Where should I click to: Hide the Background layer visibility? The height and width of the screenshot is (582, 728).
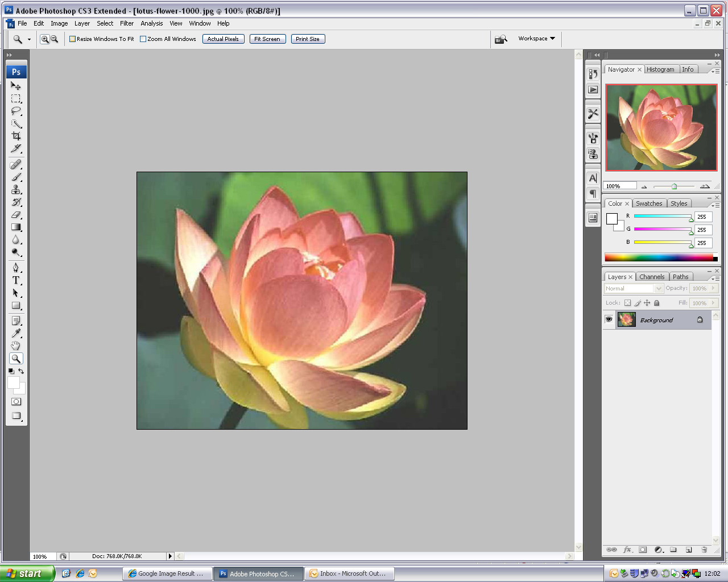(609, 319)
